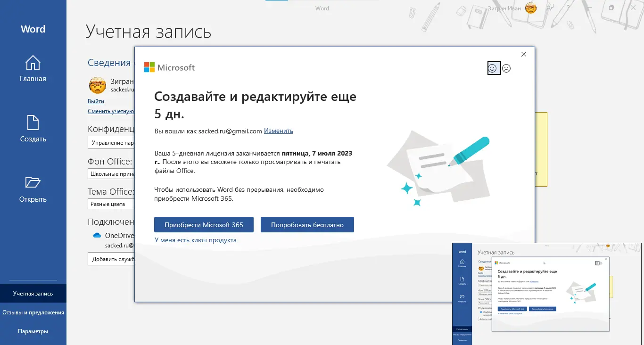The height and width of the screenshot is (345, 644).
Task: Click Приобрести Microsoft 365 button
Action: [204, 225]
